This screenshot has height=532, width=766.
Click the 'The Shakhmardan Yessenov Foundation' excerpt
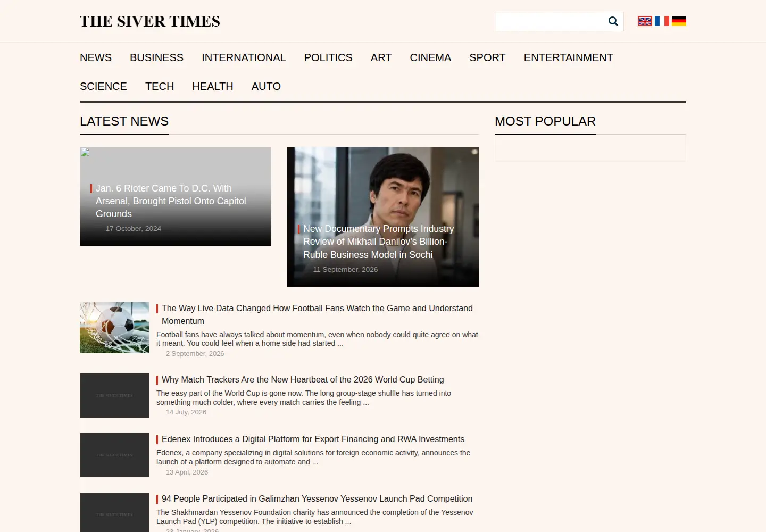[314, 517]
